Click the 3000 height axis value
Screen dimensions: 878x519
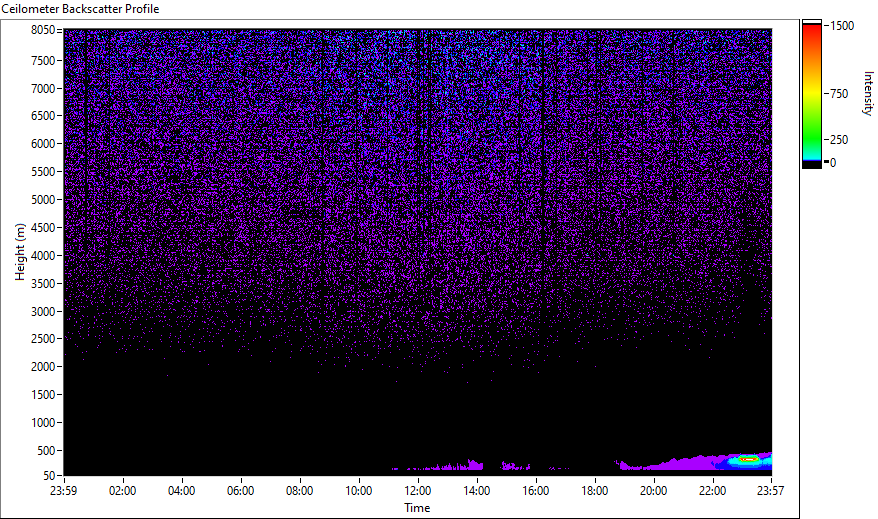click(43, 312)
